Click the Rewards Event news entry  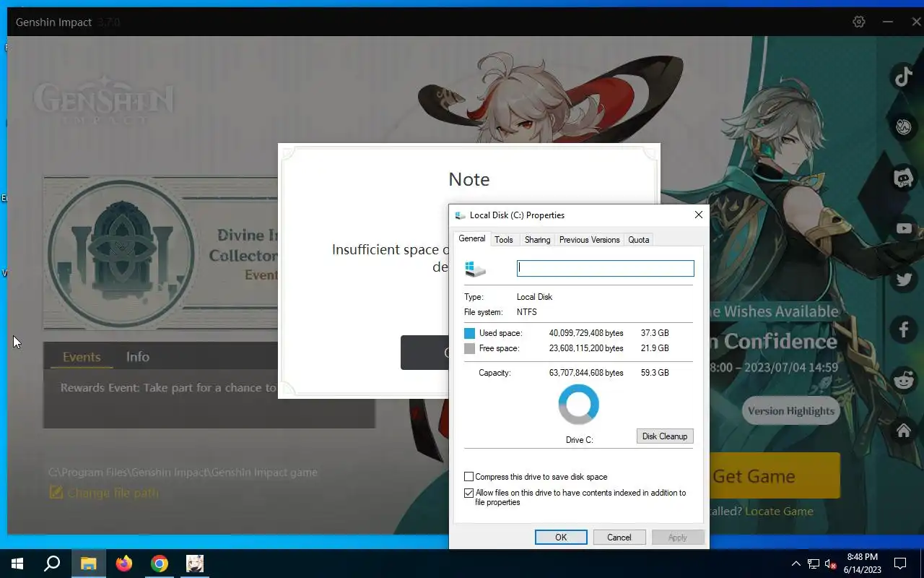[168, 388]
